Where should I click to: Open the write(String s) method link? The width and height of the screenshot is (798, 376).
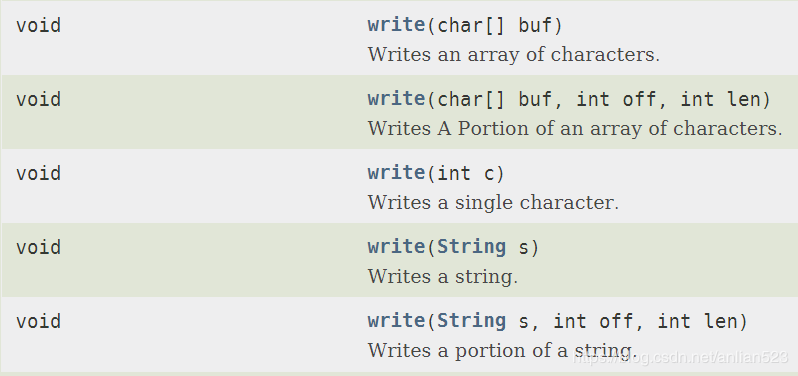point(396,247)
